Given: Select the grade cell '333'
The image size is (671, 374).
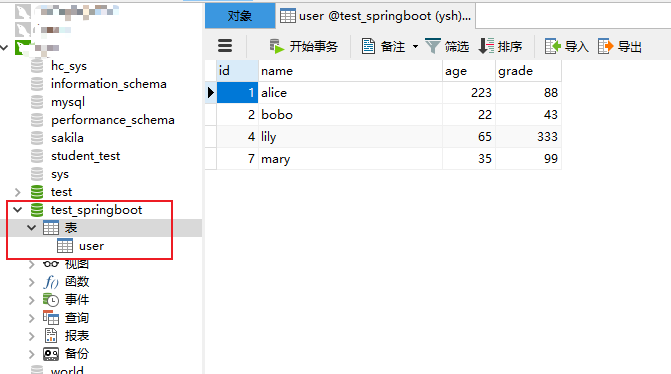Looking at the screenshot, I should coord(528,137).
